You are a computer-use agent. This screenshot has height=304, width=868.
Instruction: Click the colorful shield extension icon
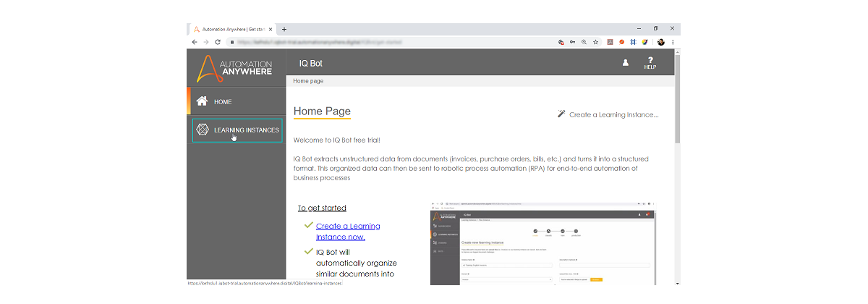pyautogui.click(x=644, y=42)
